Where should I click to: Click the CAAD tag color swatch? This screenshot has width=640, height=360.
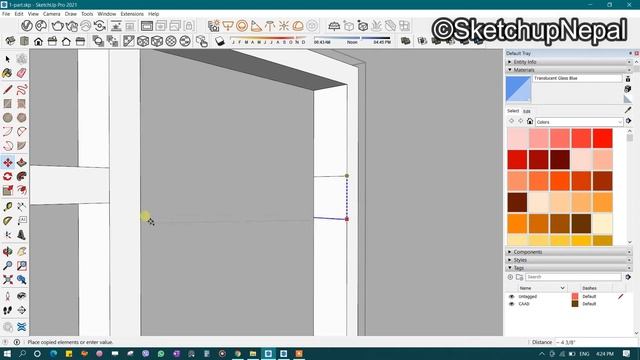pyautogui.click(x=575, y=304)
